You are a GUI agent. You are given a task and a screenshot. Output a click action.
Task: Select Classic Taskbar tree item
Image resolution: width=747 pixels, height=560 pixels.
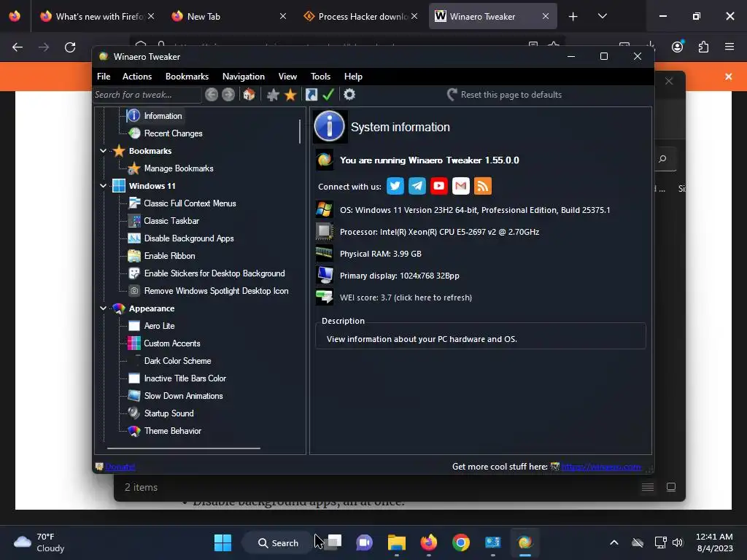(x=171, y=221)
